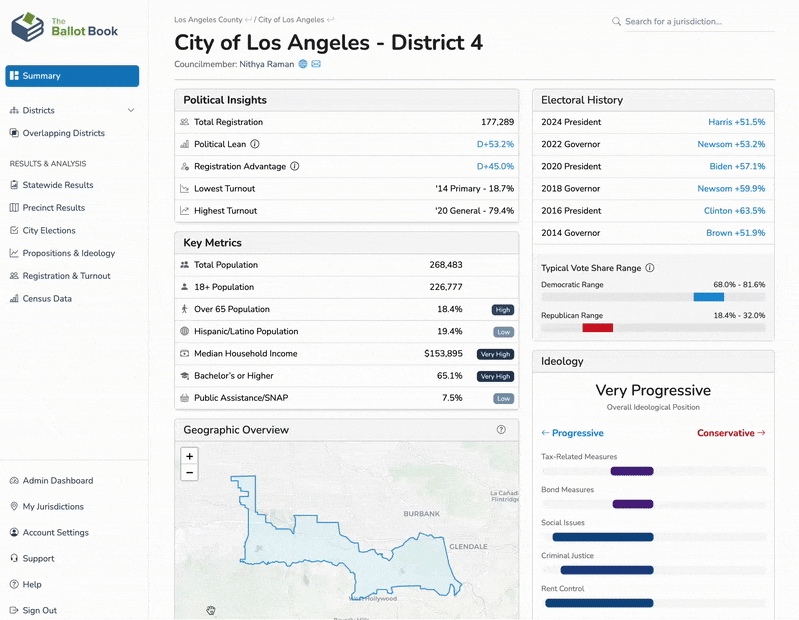Click the Republican Range red bar
The height and width of the screenshot is (620, 799).
597,328
